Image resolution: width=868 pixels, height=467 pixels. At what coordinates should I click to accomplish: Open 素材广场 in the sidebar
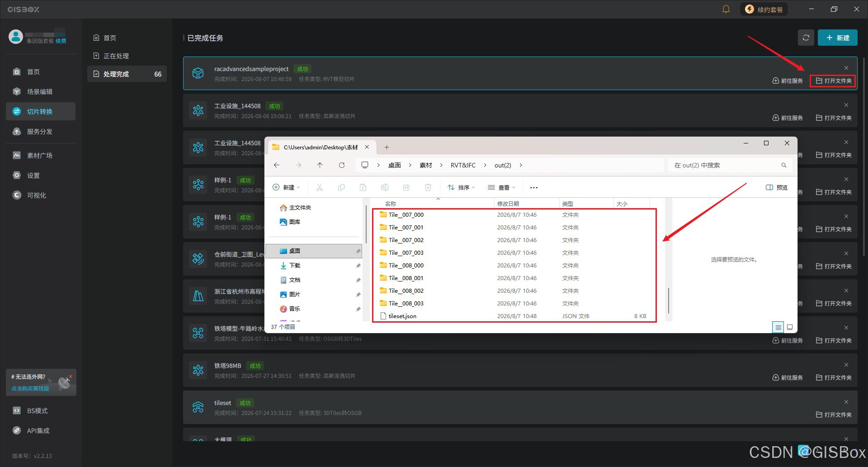tap(41, 156)
